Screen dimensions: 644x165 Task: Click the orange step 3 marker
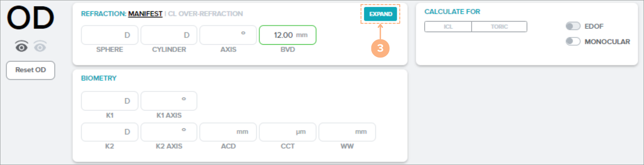coord(380,48)
